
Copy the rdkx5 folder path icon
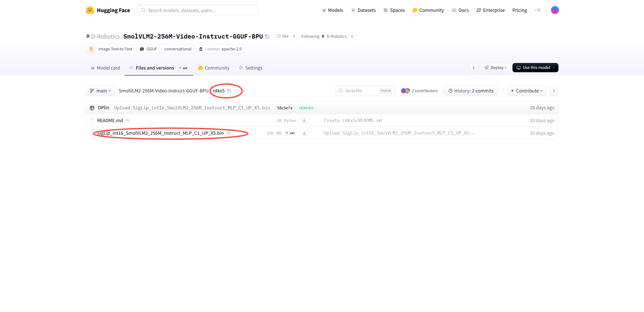229,91
